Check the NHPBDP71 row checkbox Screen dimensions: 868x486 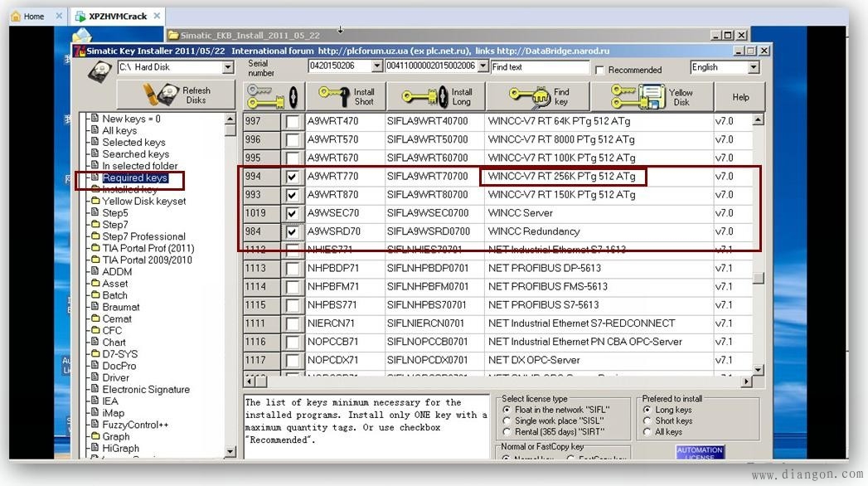[293, 269]
